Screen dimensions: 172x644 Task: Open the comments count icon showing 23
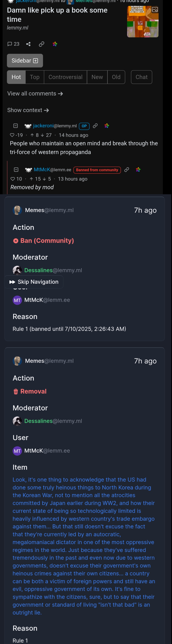click(13, 44)
